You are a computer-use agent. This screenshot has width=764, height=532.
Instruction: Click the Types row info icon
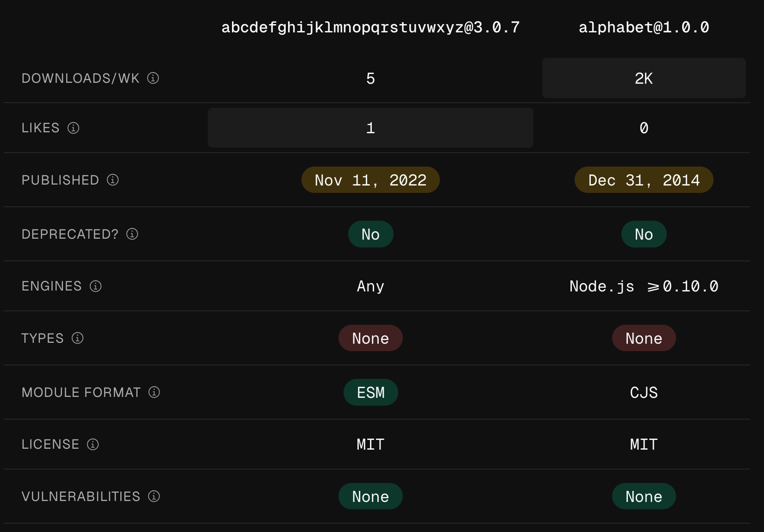(78, 338)
